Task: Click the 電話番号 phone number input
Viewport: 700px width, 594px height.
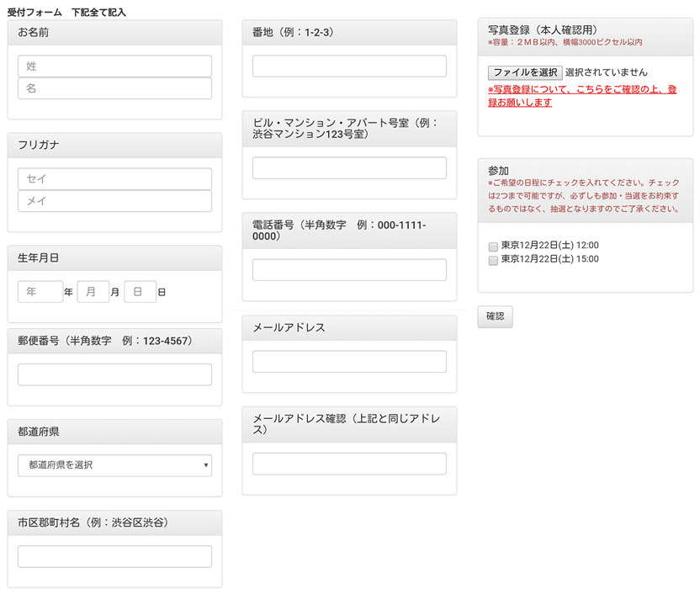Action: click(x=349, y=270)
